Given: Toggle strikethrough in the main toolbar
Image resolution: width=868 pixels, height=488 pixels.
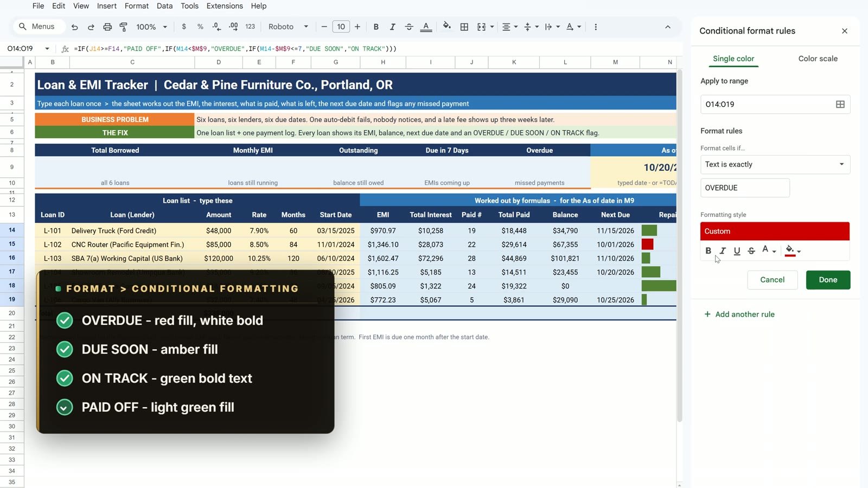Looking at the screenshot, I should pyautogui.click(x=409, y=27).
